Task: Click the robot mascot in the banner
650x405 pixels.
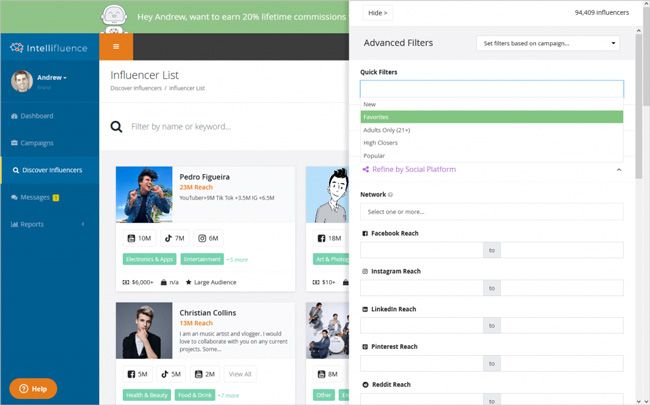Action: [x=114, y=19]
